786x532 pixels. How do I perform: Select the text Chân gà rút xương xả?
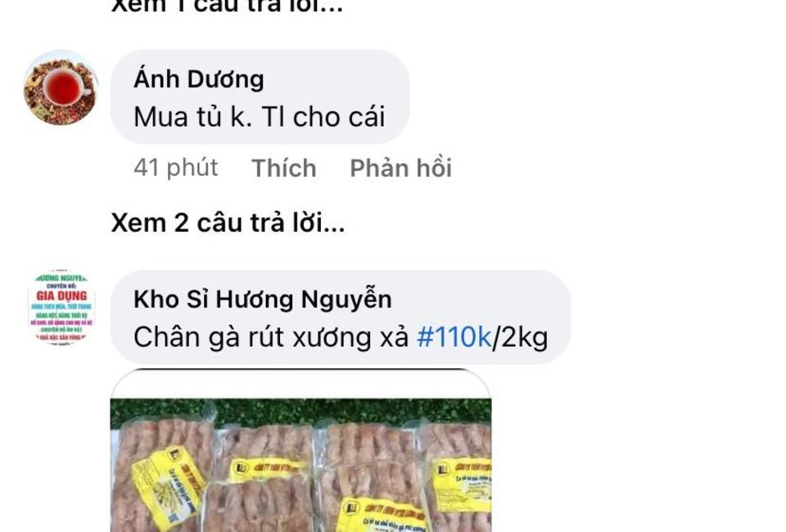point(271,337)
